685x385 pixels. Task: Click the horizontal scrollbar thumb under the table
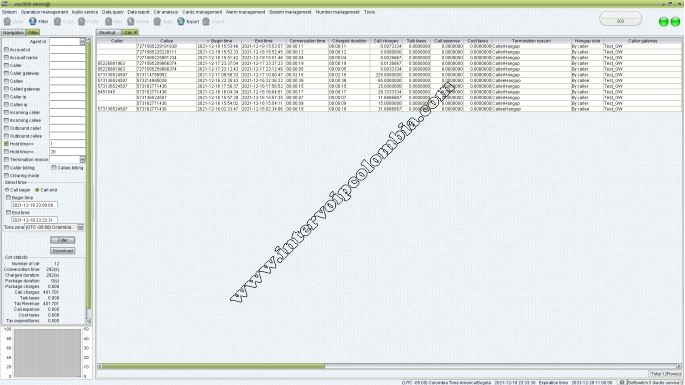pos(213,366)
